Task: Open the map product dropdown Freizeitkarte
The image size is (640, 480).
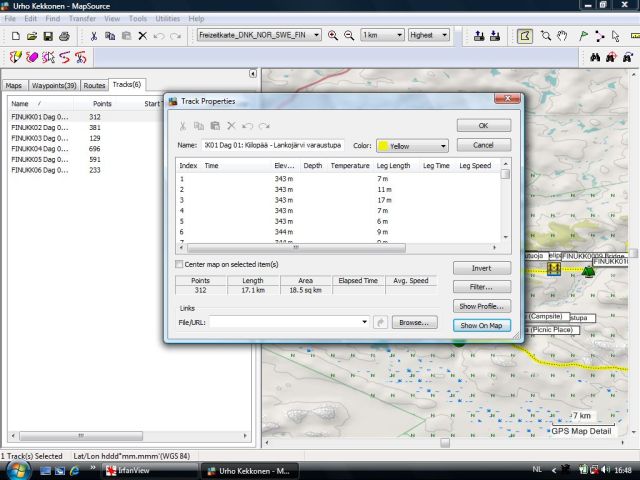Action: click(259, 35)
